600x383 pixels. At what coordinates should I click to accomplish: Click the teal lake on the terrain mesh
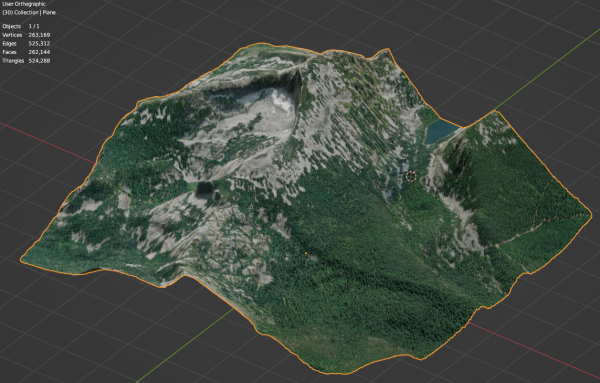441,131
